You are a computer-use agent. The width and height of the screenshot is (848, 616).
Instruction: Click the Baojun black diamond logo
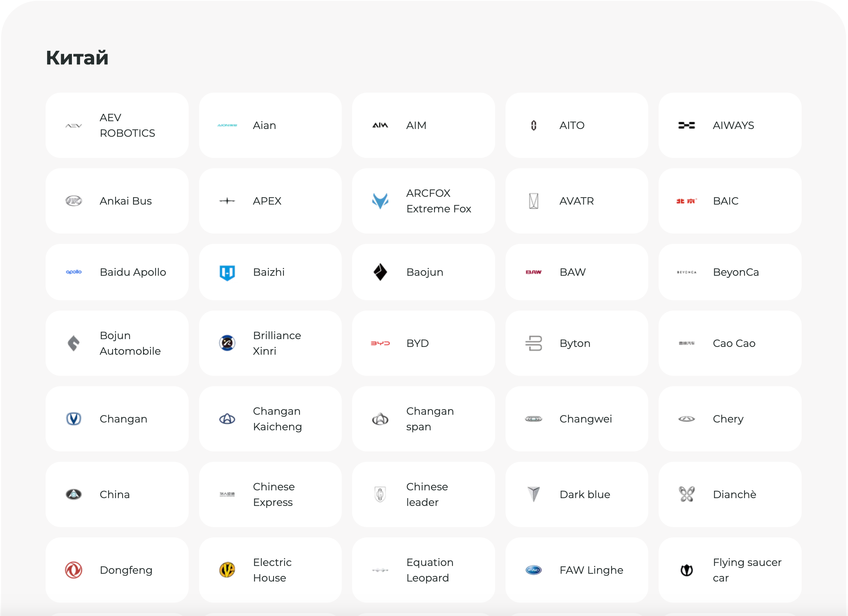click(380, 272)
